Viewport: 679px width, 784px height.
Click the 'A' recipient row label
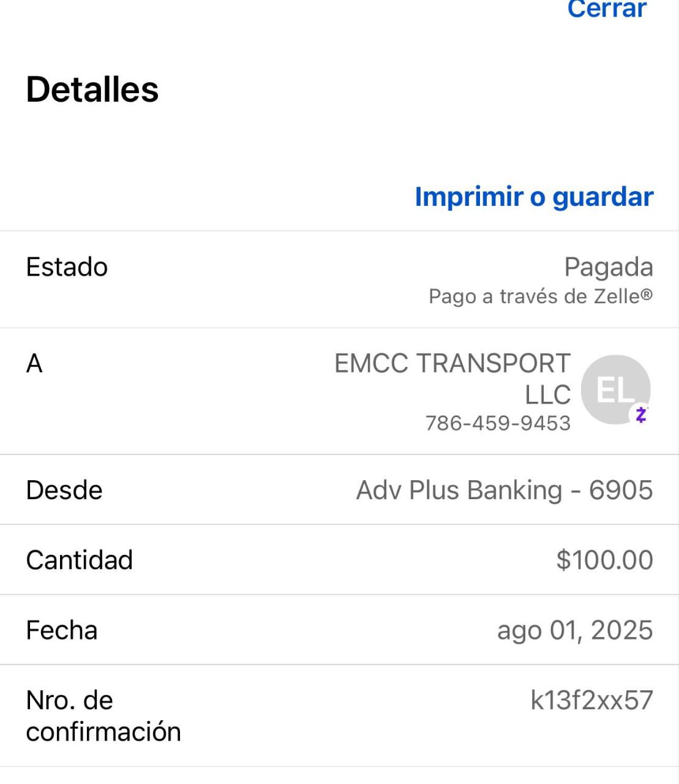pyautogui.click(x=34, y=364)
